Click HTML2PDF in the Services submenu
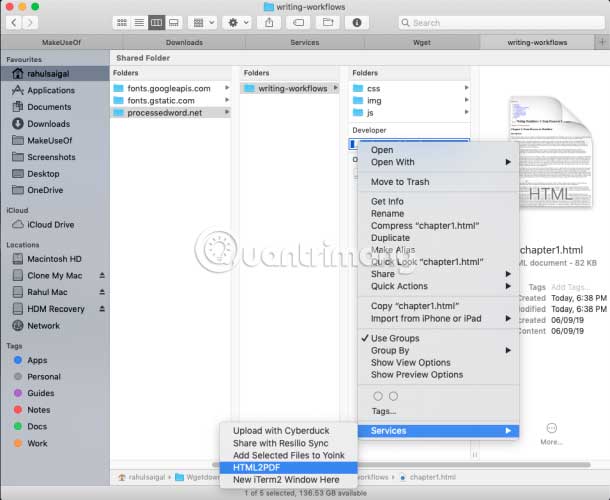Screen dimensions: 610x500 pyautogui.click(x=289, y=468)
